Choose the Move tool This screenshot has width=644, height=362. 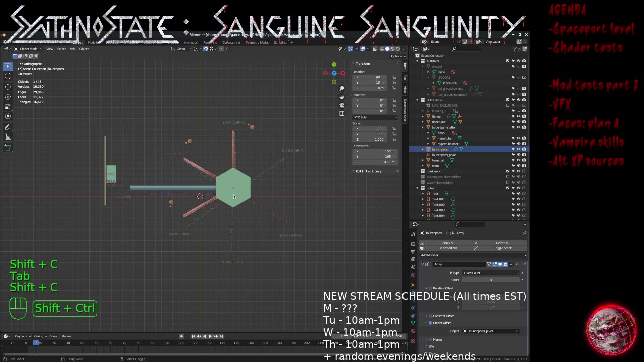click(x=8, y=86)
